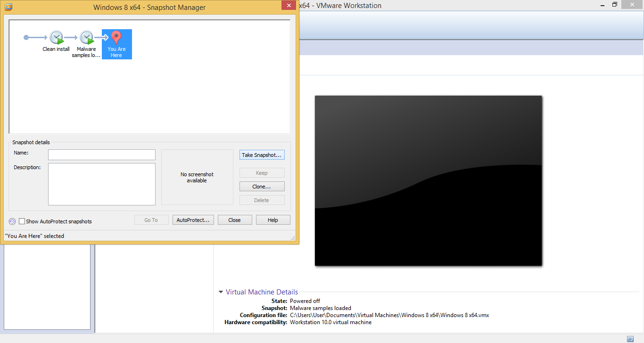This screenshot has height=343, width=644.
Task: Close the Snapshot Manager with red X
Action: (288, 5)
